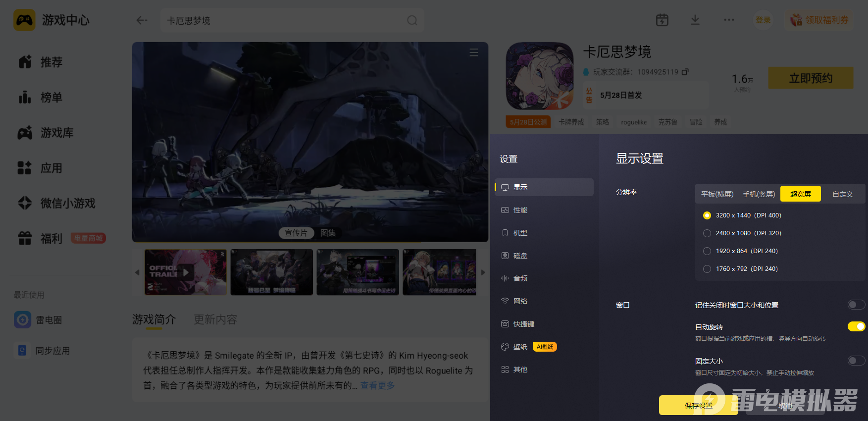Viewport: 868px width, 421px height.
Task: Select the 自定义 custom resolution tab
Action: pos(842,194)
